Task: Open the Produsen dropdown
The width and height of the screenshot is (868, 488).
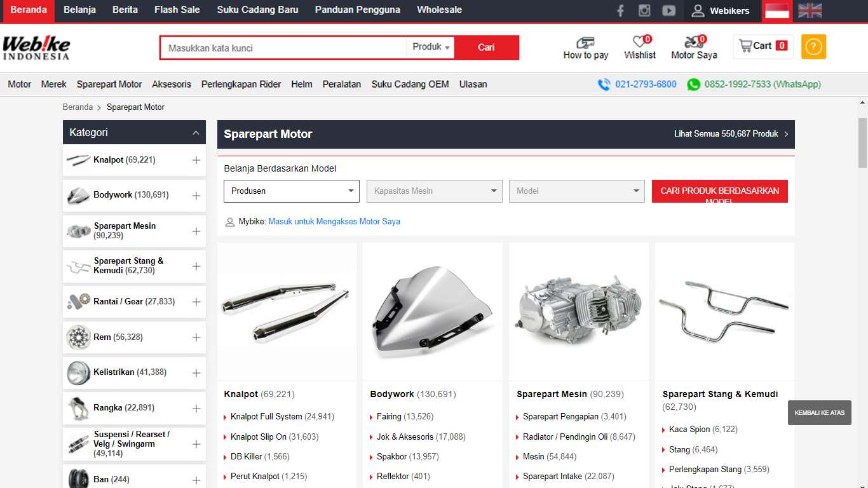Action: pyautogui.click(x=292, y=191)
